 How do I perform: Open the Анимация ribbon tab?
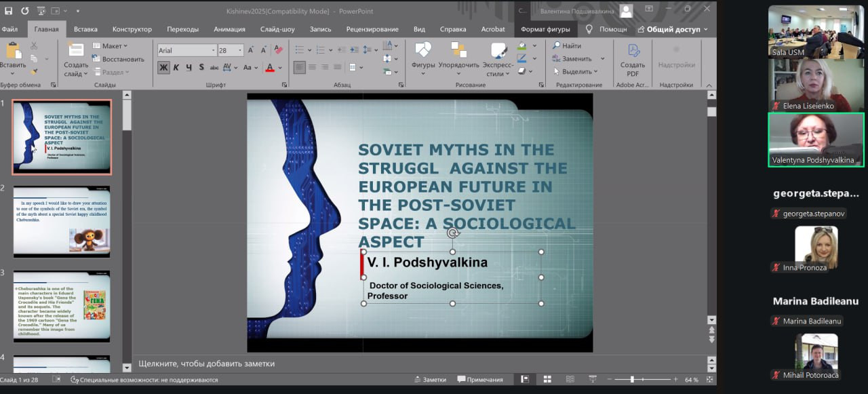click(x=229, y=29)
